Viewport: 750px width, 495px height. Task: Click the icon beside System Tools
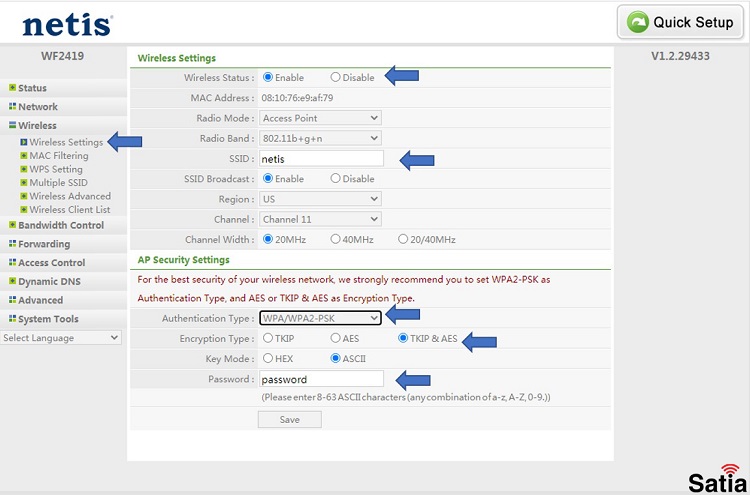(12, 319)
